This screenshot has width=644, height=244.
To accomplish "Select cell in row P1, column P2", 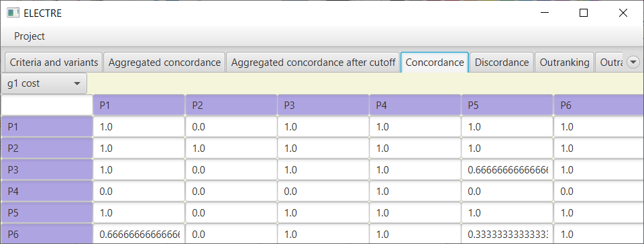I will 231,127.
